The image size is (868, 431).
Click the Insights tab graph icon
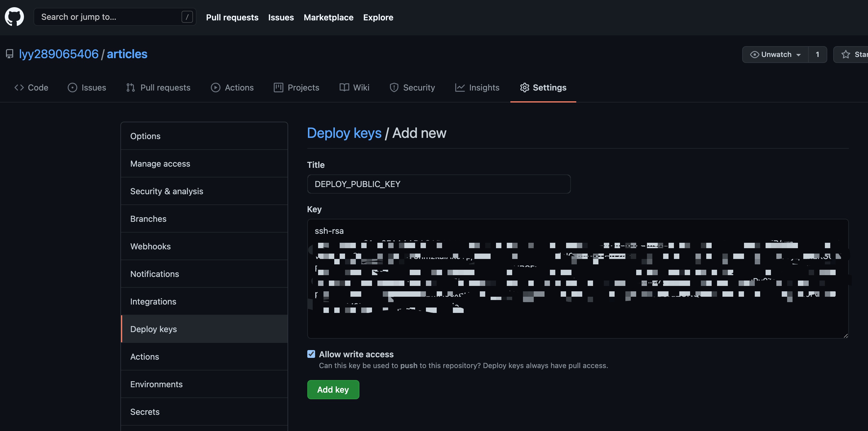460,88
